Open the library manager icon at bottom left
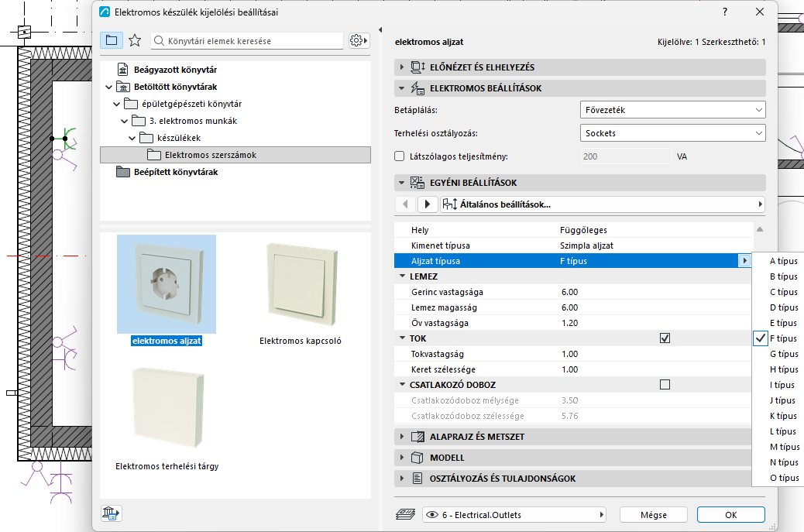Viewport: 804px width, 532px height. (112, 513)
